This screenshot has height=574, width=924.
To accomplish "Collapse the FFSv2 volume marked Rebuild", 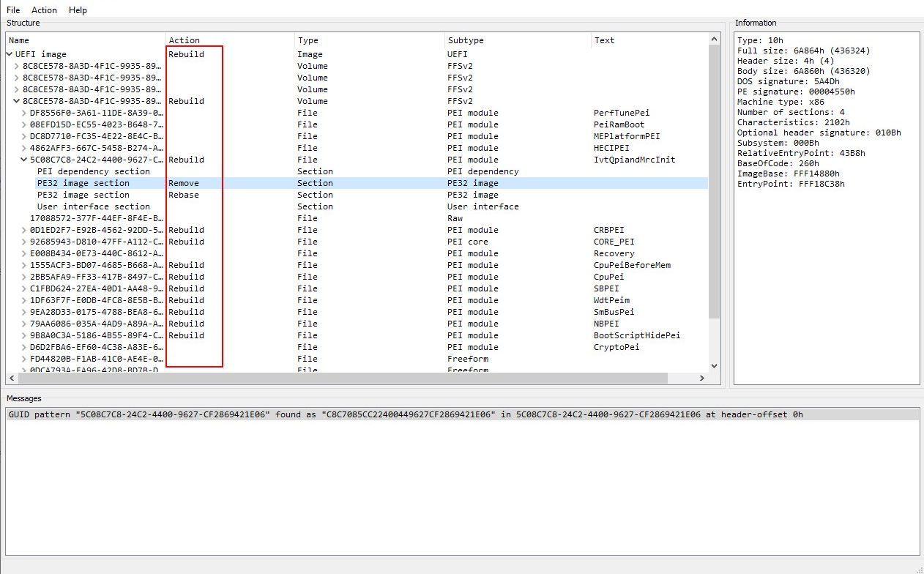I will click(18, 101).
